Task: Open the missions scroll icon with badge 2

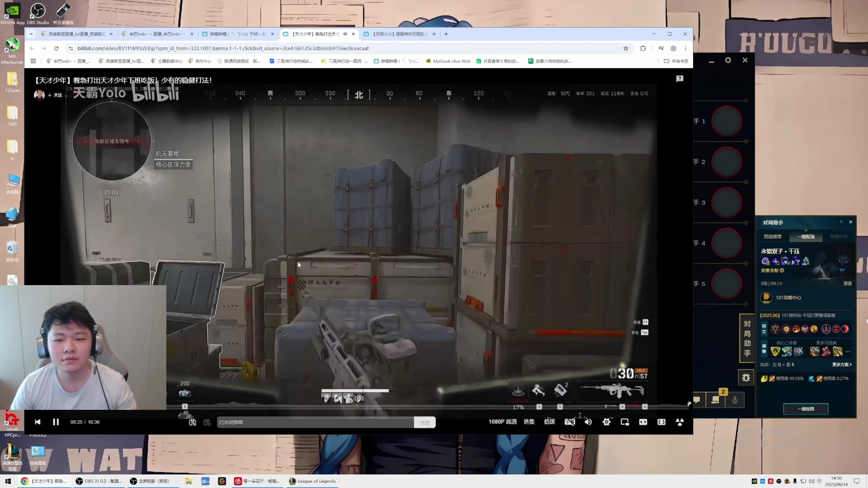Action: pos(716,399)
